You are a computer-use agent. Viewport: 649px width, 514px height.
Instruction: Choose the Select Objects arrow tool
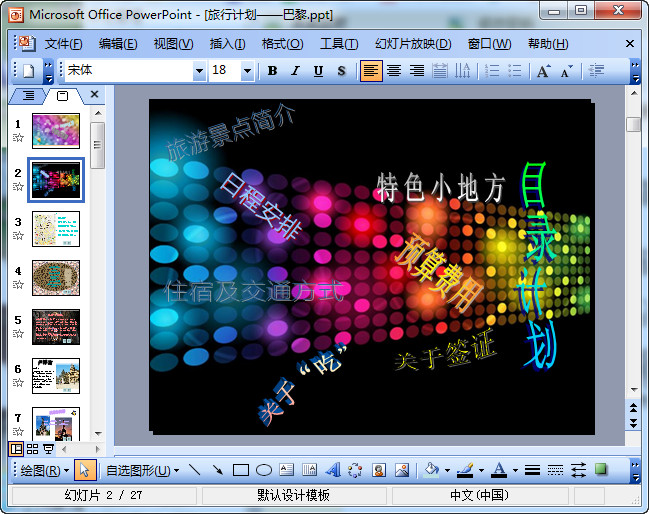tap(85, 470)
